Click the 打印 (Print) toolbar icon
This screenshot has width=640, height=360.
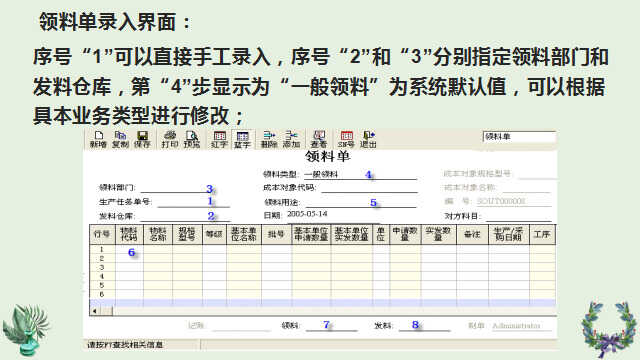(x=170, y=139)
